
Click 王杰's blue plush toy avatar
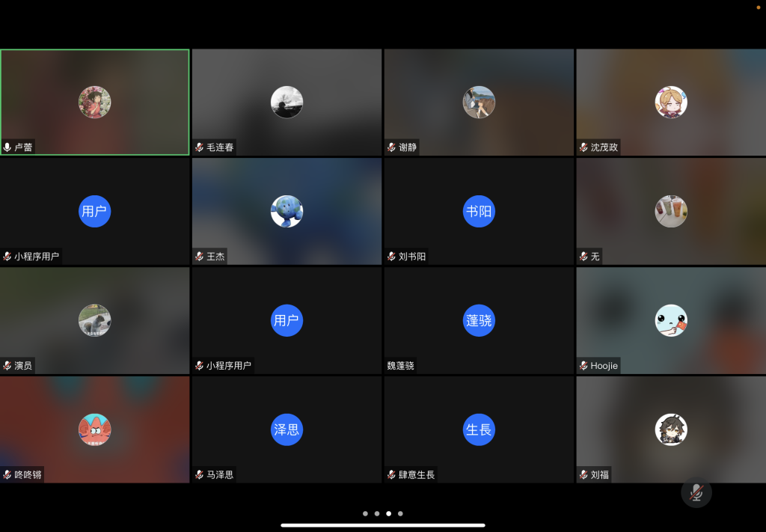pyautogui.click(x=287, y=211)
